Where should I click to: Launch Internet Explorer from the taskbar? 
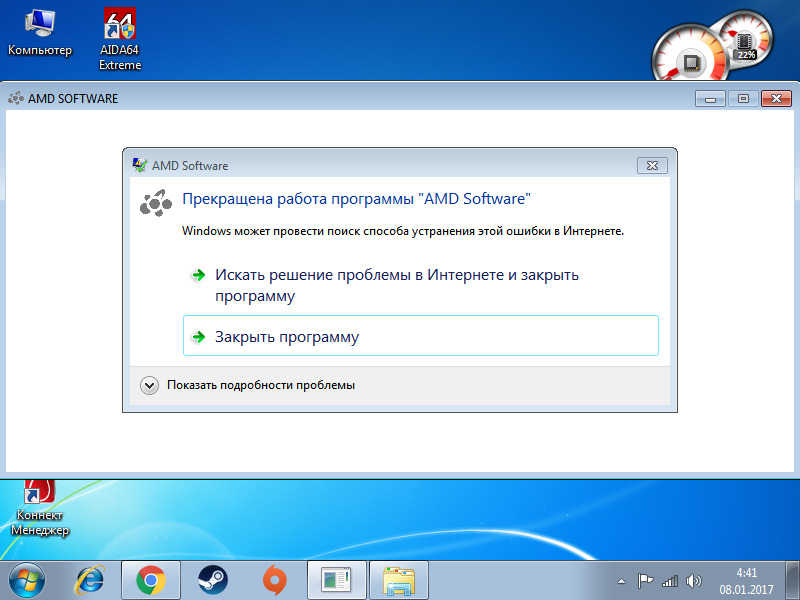[x=89, y=581]
